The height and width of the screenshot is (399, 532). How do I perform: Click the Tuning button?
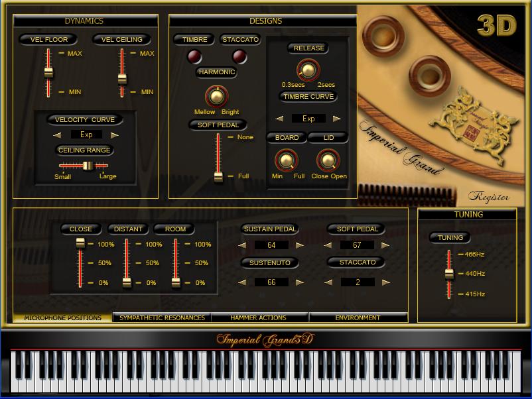(x=450, y=237)
